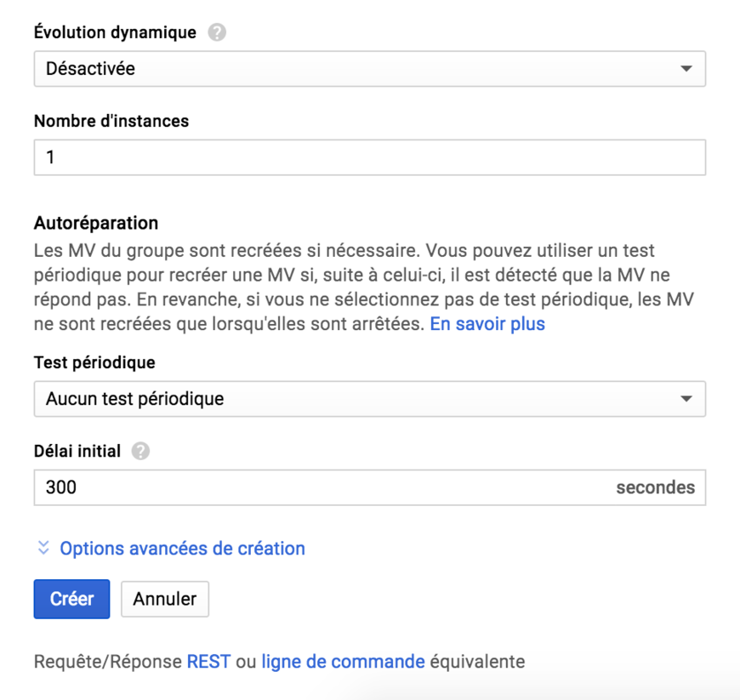This screenshot has height=700, width=740.
Task: Expand Options avancées de création
Action: pyautogui.click(x=181, y=549)
